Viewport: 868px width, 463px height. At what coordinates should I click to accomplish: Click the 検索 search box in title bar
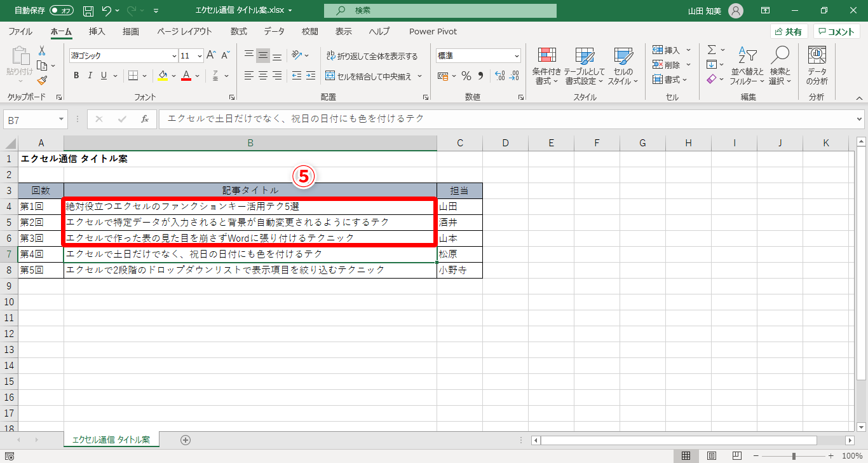tap(440, 11)
